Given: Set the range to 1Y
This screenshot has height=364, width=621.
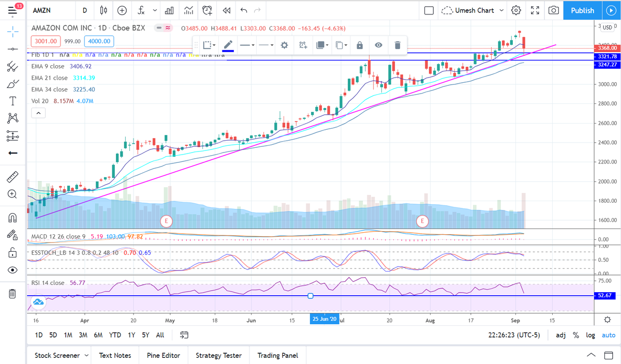Looking at the screenshot, I should click(131, 335).
